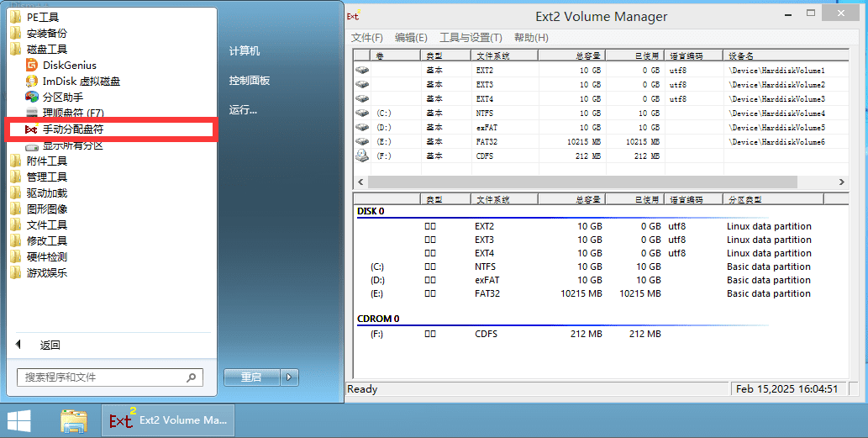Click the Feb 15,2025 date in status bar
This screenshot has height=438, width=868.
pyautogui.click(x=786, y=389)
